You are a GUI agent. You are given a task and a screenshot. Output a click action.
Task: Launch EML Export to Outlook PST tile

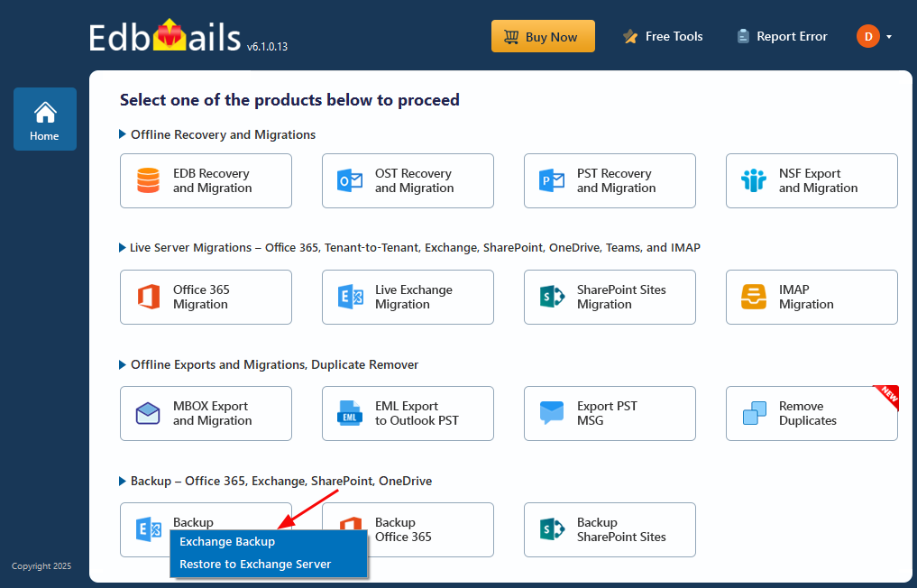[408, 414]
